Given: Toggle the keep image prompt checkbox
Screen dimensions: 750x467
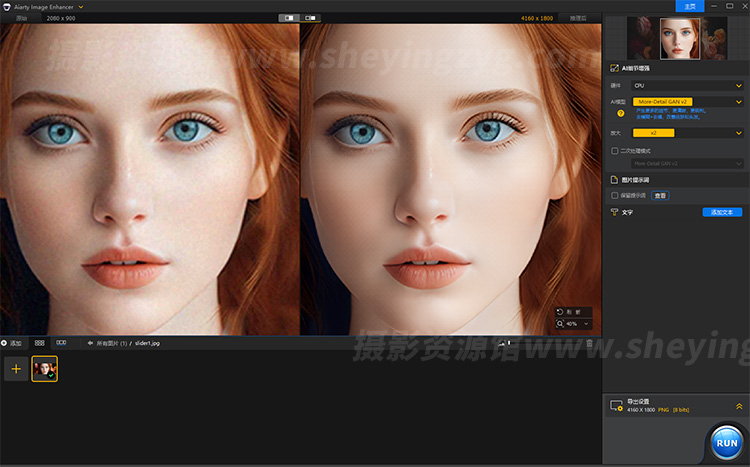Looking at the screenshot, I should [615, 196].
